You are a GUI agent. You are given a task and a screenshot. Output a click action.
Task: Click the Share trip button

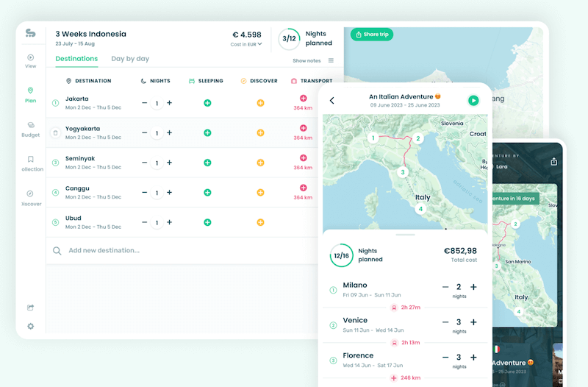tap(372, 34)
